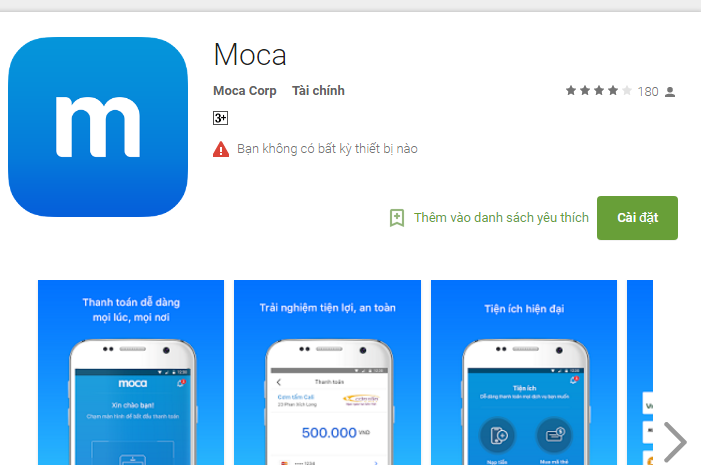This screenshot has width=701, height=465.
Task: Click Thêm vào danh sách yêu thích
Action: click(501, 218)
